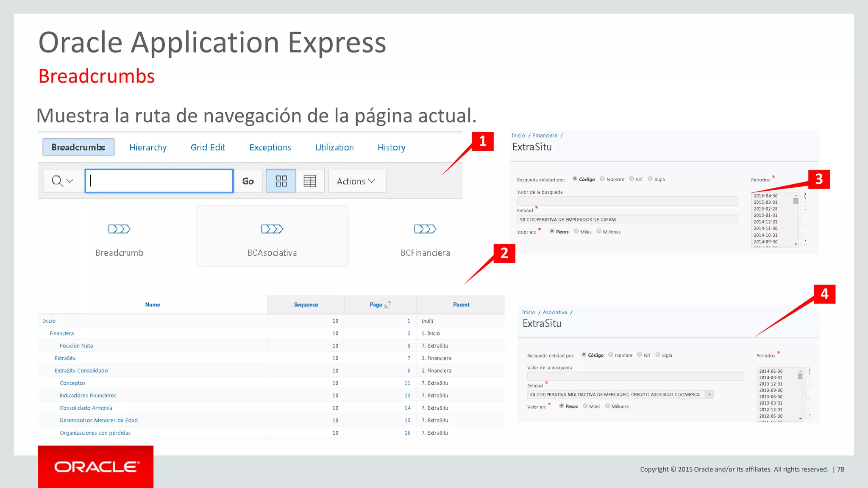Click the down arrow of upper Periodos list
Image resolution: width=868 pixels, height=488 pixels.
[x=796, y=244]
